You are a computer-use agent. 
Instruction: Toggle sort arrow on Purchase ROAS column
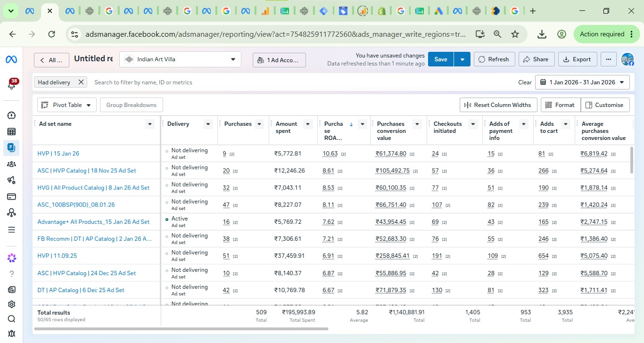click(351, 124)
